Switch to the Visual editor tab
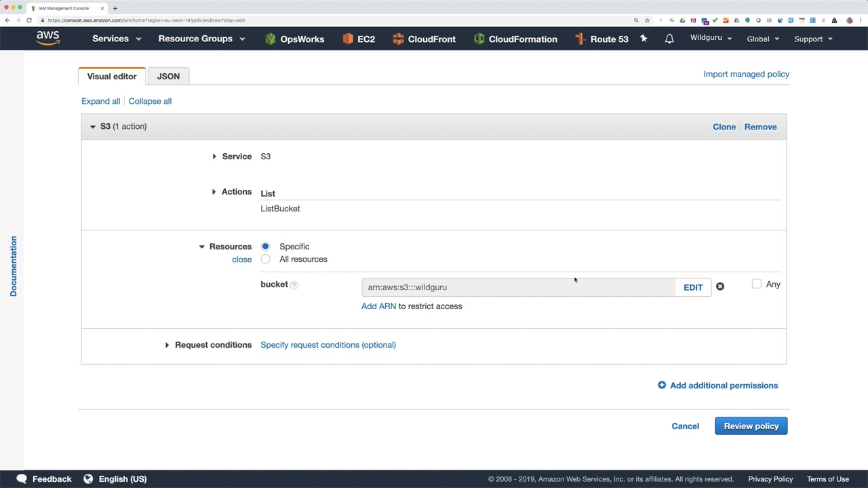868x488 pixels. pyautogui.click(x=112, y=76)
